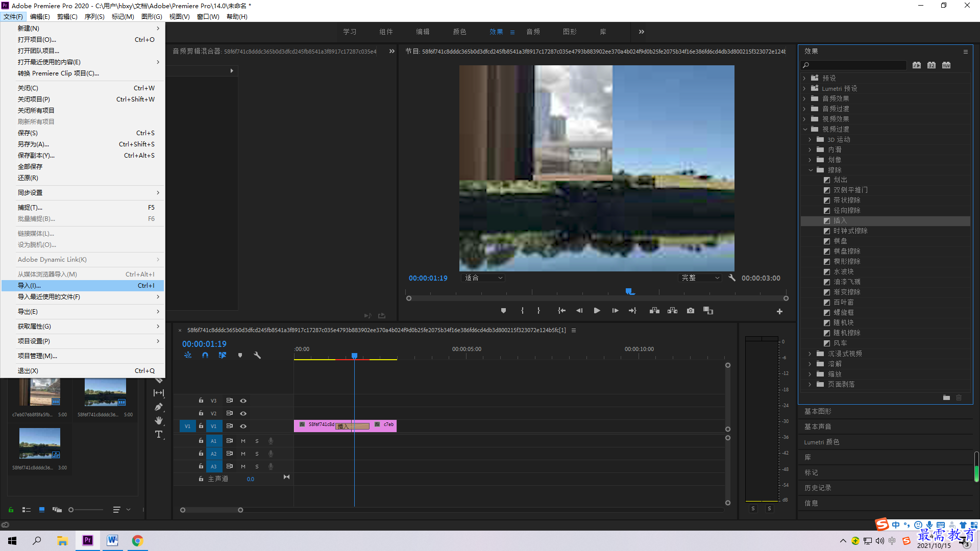This screenshot has height=551, width=980.
Task: Select the Slip tool
Action: click(159, 393)
